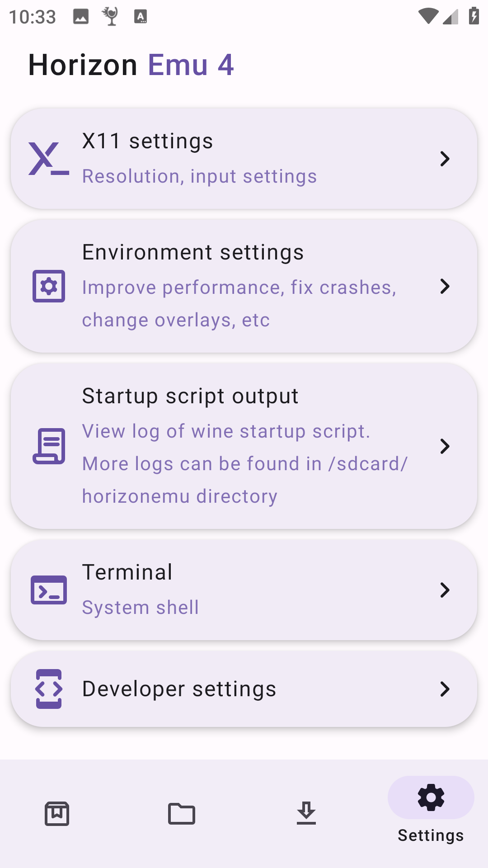This screenshot has height=868, width=488.
Task: Tap the Developer settings chevron arrow
Action: (x=445, y=689)
